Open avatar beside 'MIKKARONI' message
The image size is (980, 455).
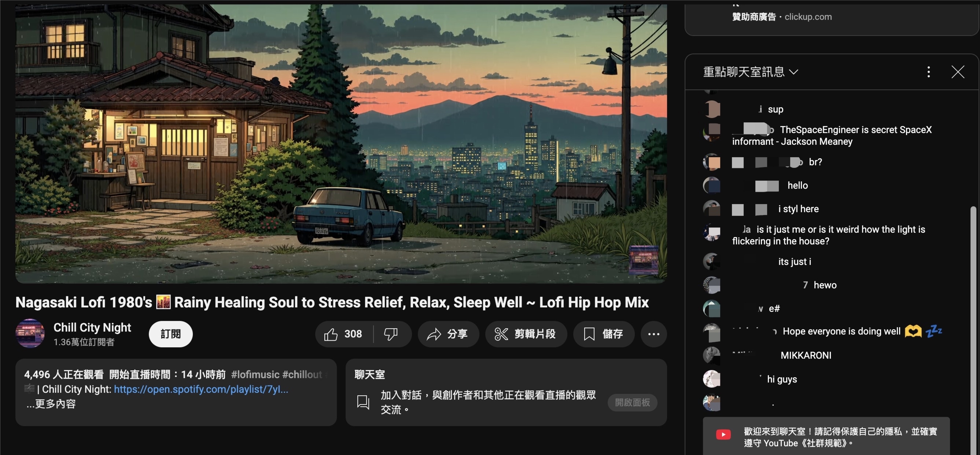tap(711, 355)
